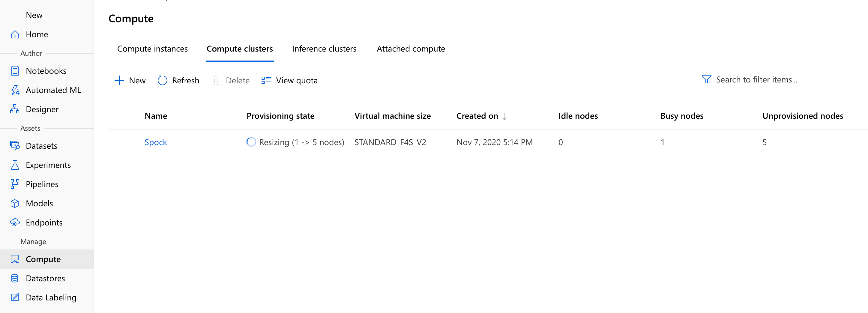
Task: Click the Notebooks icon in sidebar
Action: [x=15, y=71]
